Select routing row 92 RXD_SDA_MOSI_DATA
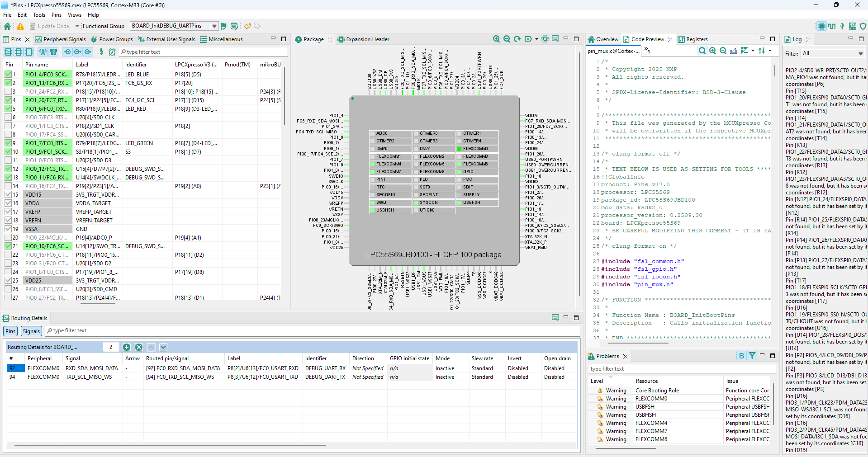The image size is (868, 457). (291, 368)
